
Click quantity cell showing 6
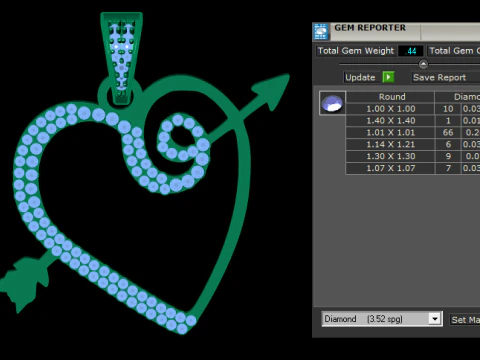pos(448,144)
